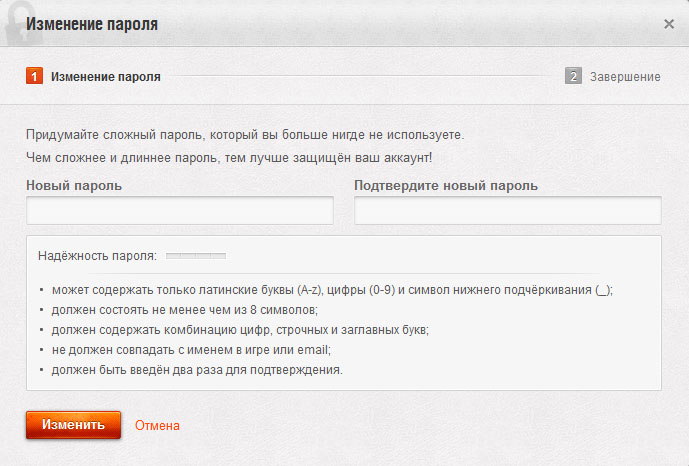Click the rule about латинские буквы (A-z)
Screen dimensions: 689x466
point(332,290)
